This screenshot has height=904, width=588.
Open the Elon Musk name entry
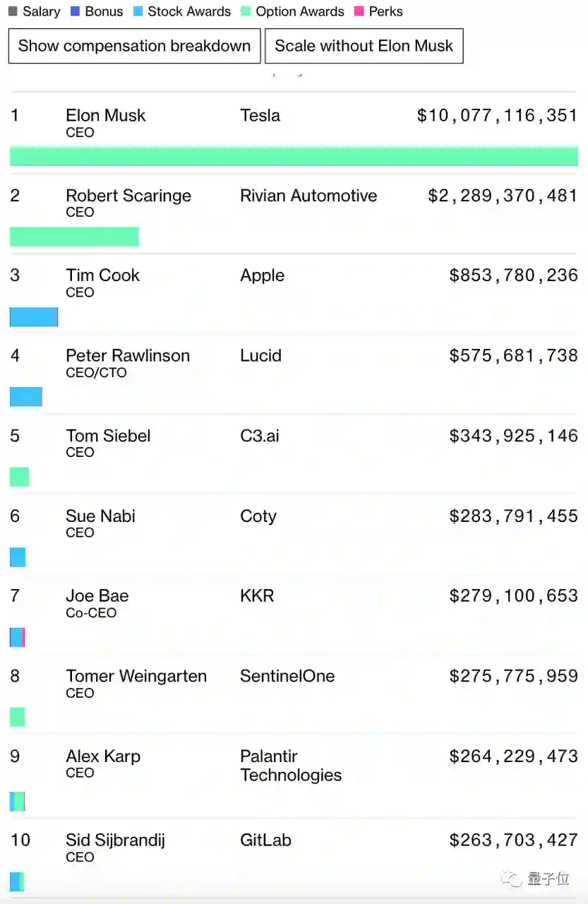[105, 116]
